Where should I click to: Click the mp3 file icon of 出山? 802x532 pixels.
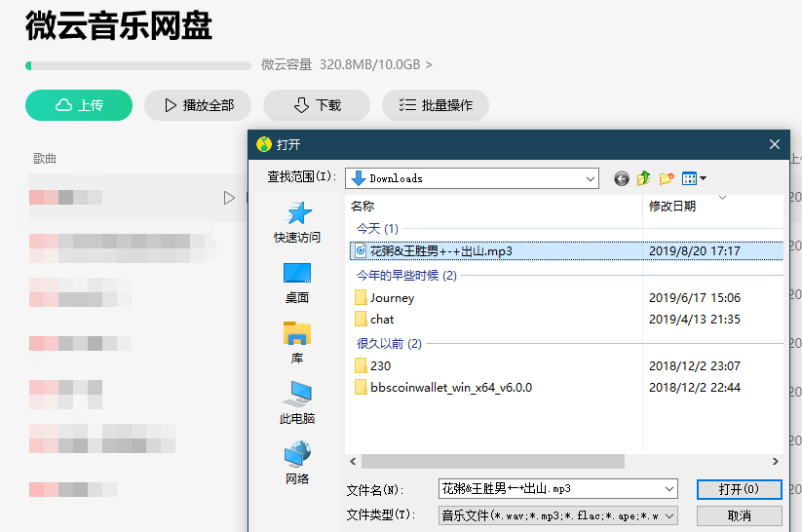361,250
